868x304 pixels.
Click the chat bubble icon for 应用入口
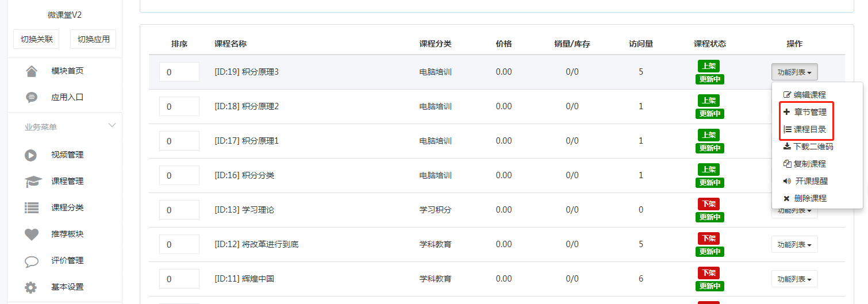32,98
